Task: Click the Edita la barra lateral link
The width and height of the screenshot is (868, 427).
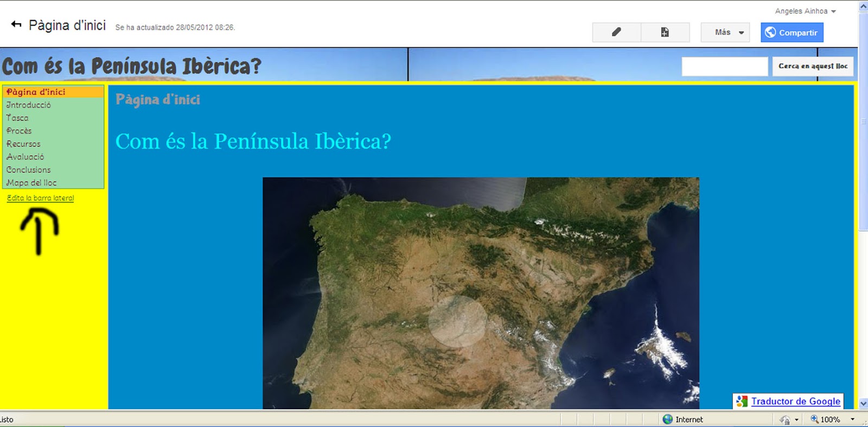Action: tap(40, 198)
